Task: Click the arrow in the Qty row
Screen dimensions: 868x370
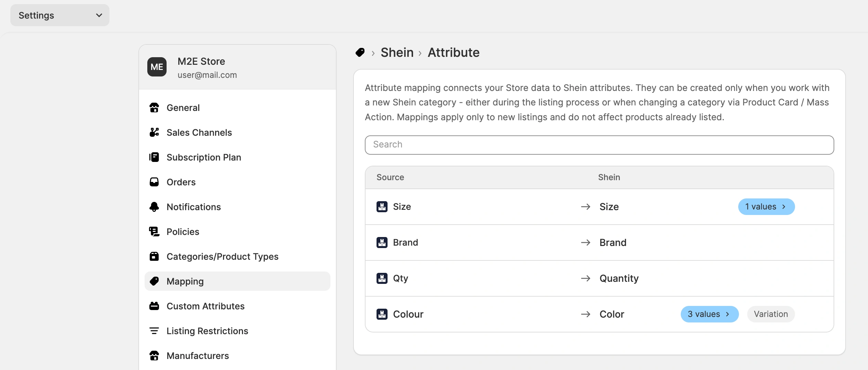Action: 586,278
